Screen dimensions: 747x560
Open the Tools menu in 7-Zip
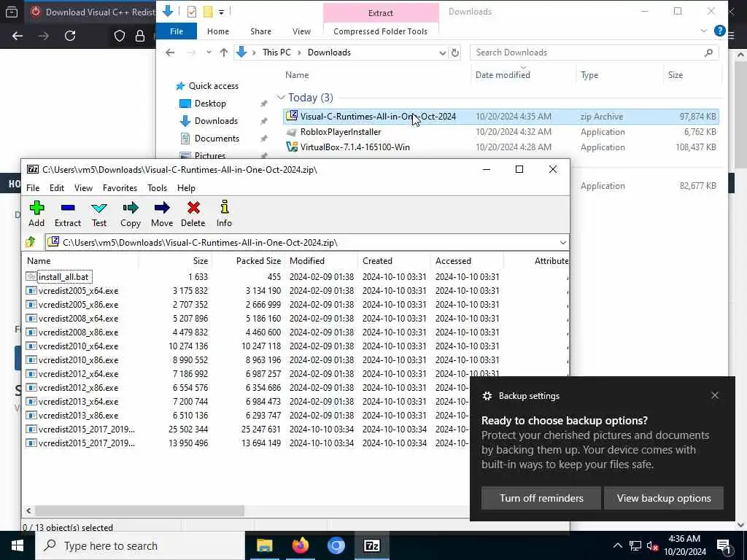tap(158, 187)
